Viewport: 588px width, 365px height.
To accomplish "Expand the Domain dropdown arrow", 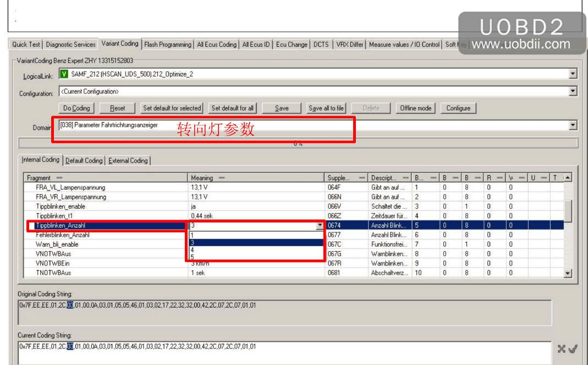I will click(x=573, y=125).
